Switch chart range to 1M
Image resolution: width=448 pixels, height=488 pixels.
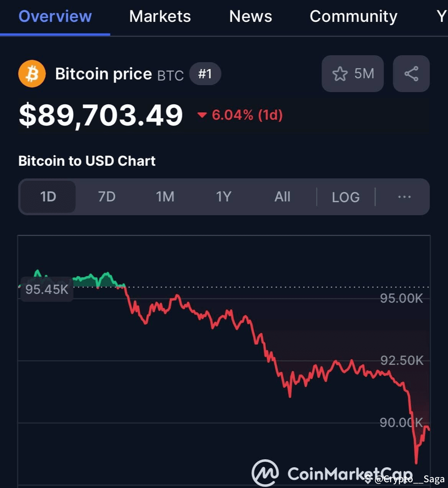pos(165,197)
